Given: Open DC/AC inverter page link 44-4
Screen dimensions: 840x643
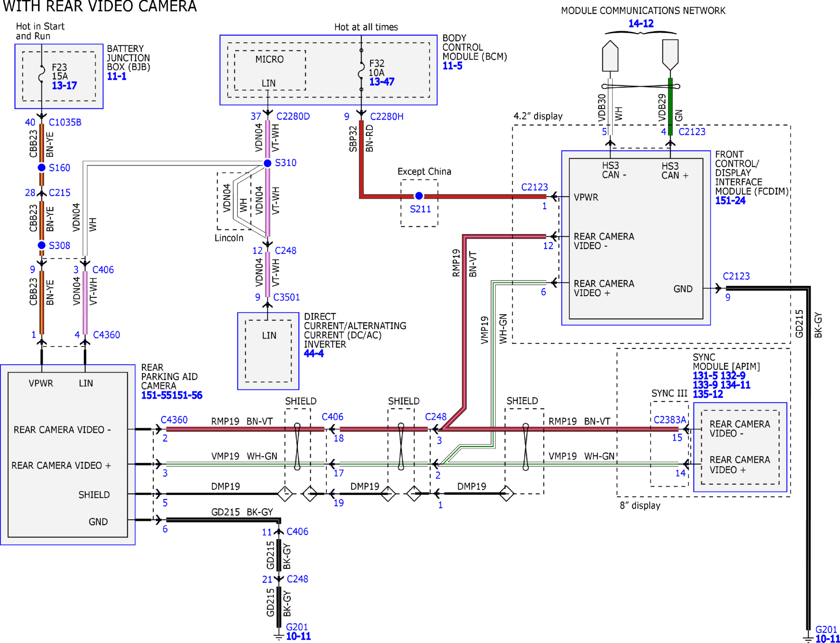Looking at the screenshot, I should coord(314,353).
